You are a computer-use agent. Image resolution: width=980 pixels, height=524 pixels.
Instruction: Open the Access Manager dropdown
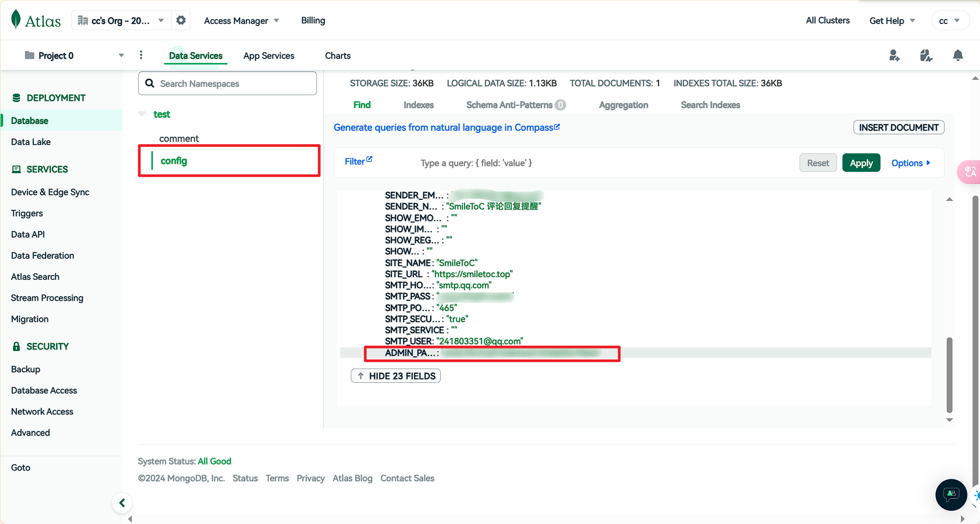[x=241, y=21]
